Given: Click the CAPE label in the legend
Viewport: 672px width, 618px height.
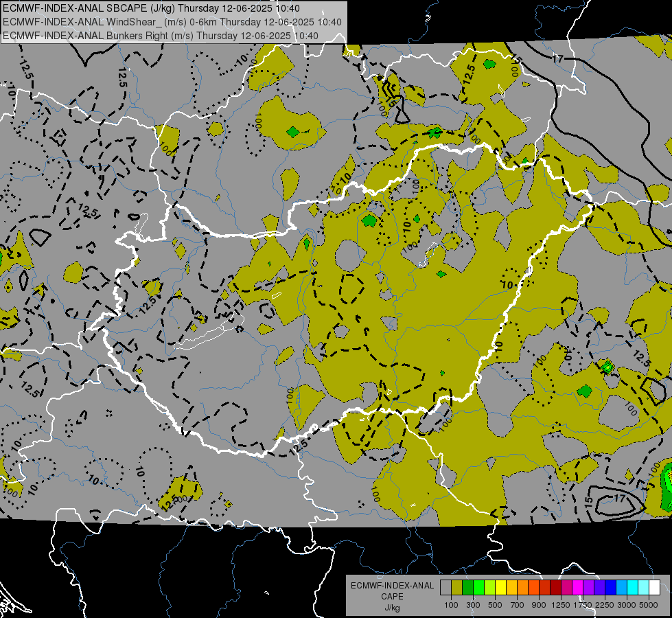Looking at the screenshot, I should click(392, 597).
